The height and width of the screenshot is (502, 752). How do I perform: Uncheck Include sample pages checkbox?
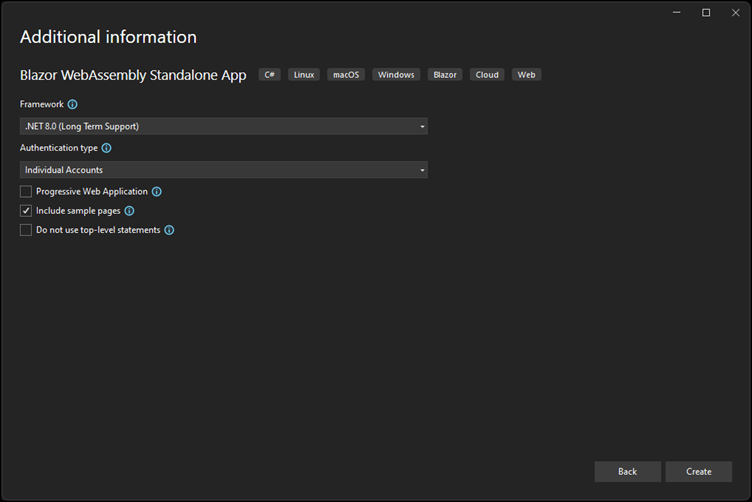click(x=26, y=210)
